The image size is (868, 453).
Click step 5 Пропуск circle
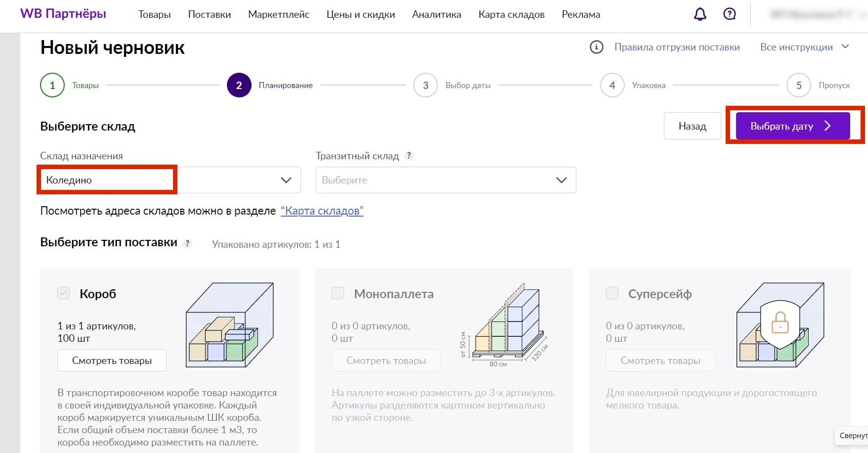[799, 85]
